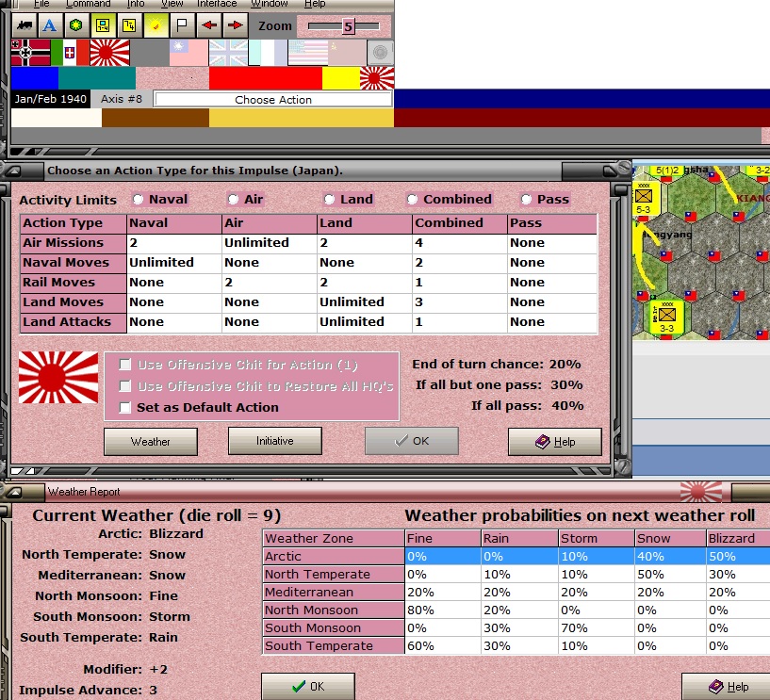Select the Soviet flag in the nation row
Image resolution: width=770 pixels, height=700 pixels.
click(x=347, y=53)
